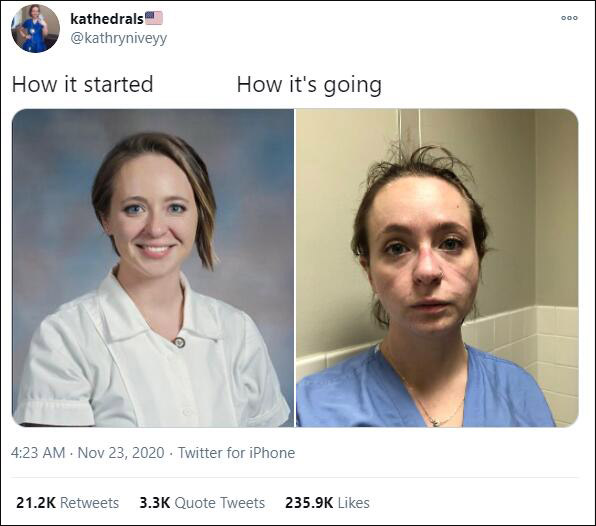This screenshot has width=596, height=526.
Task: Click the 'How it started' tweet text
Action: click(82, 84)
